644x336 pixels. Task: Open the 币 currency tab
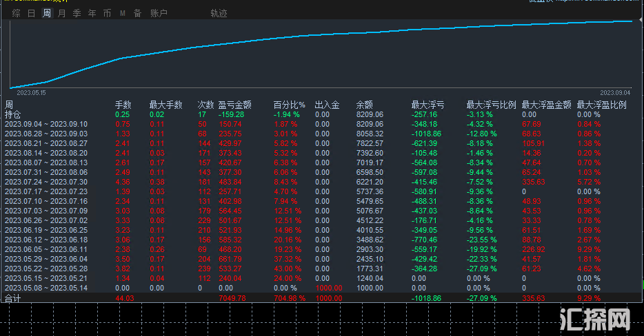click(x=107, y=13)
